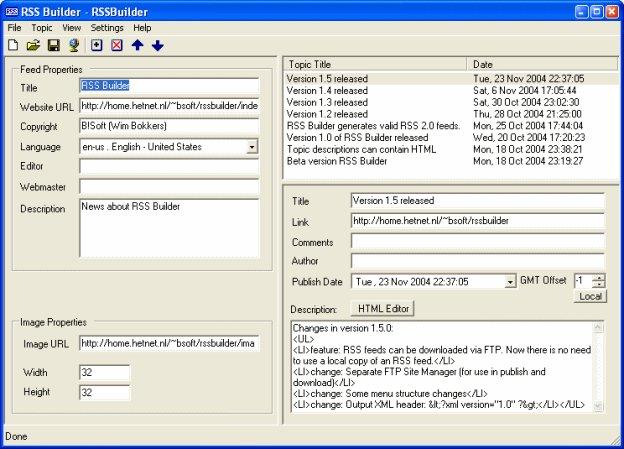Screen dimensions: 624x449
Task: Select the 'Version 1.4 released' topic row
Action: click(327, 90)
